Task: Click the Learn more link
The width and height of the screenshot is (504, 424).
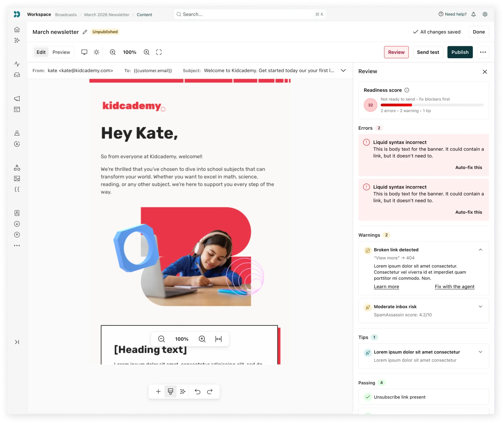Action: [387, 287]
